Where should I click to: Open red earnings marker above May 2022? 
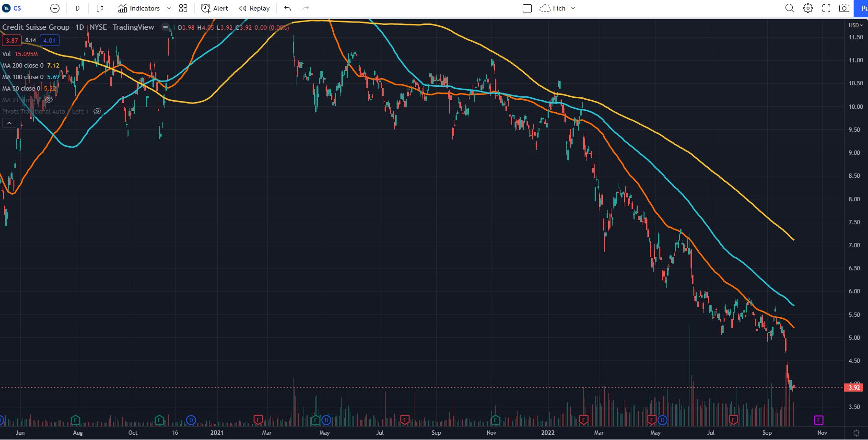pyautogui.click(x=651, y=420)
